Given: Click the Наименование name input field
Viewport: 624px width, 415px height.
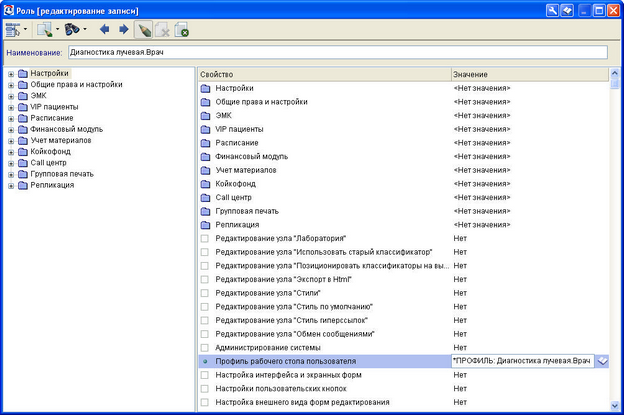Looking at the screenshot, I should [x=338, y=52].
